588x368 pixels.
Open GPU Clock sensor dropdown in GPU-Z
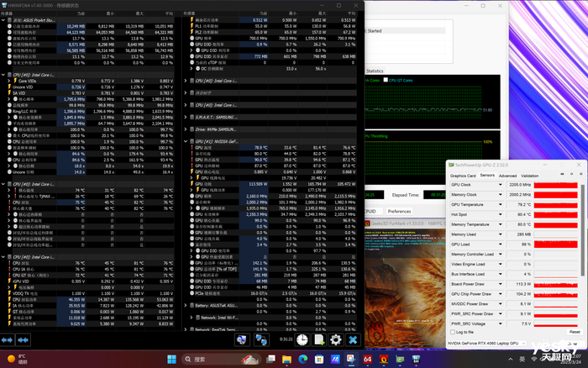(501, 185)
